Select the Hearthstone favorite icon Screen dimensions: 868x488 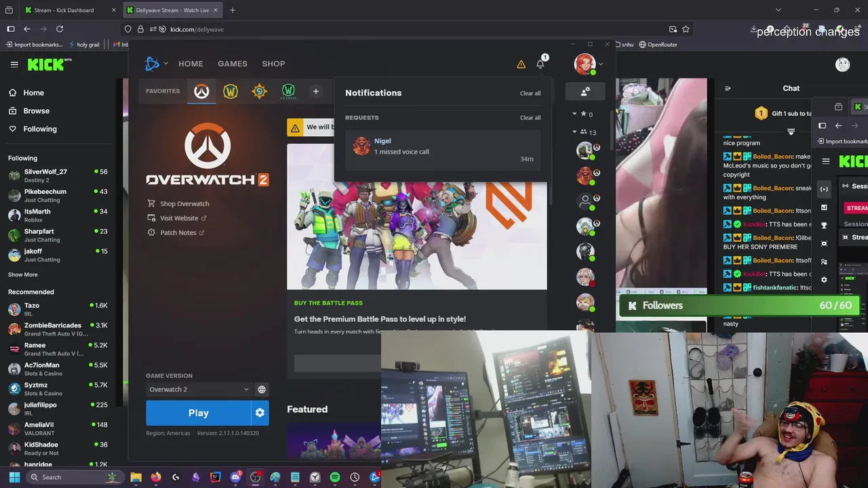pyautogui.click(x=259, y=91)
